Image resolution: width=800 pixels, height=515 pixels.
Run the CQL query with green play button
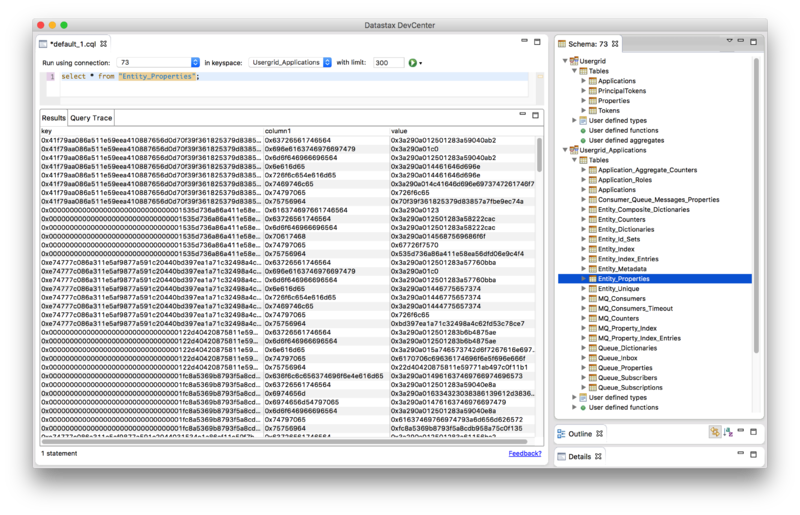(x=411, y=62)
